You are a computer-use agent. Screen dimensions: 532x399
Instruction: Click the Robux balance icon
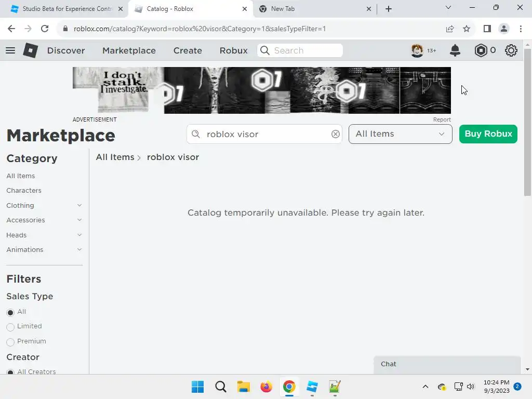click(481, 50)
